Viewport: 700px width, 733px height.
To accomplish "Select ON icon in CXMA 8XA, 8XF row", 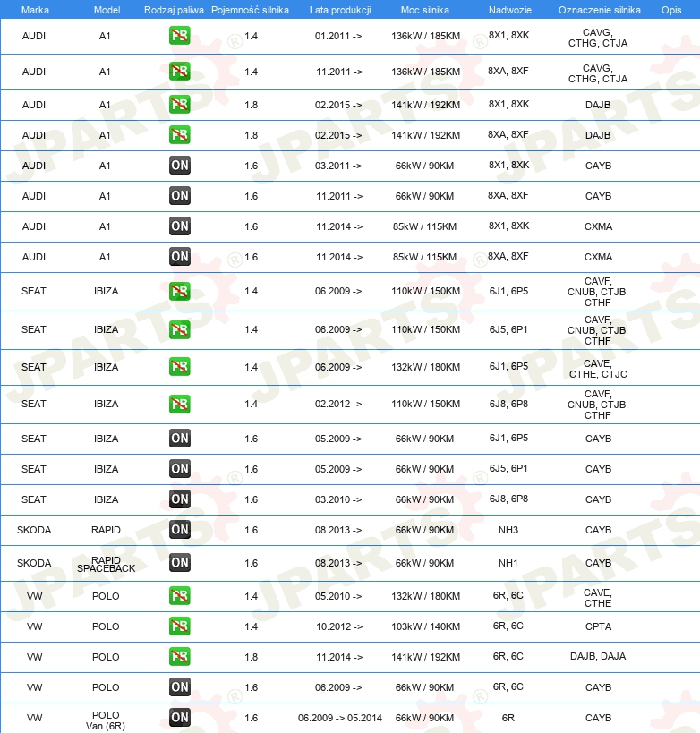I will tap(180, 256).
